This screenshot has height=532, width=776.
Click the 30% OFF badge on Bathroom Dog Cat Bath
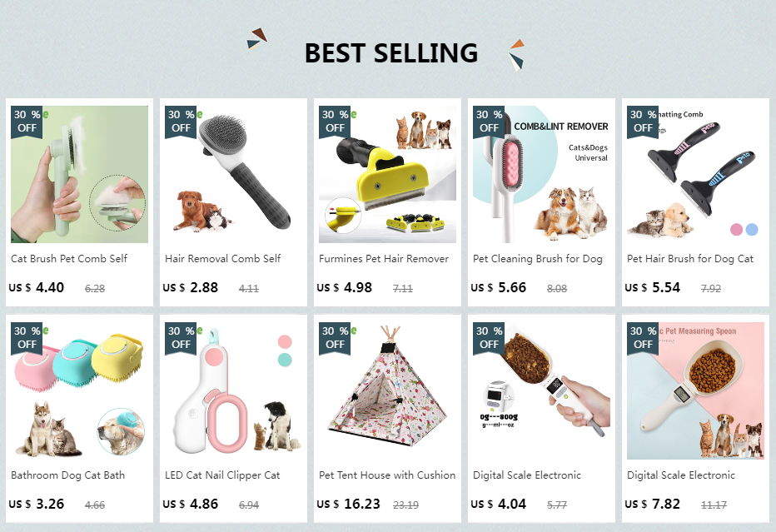pos(27,337)
